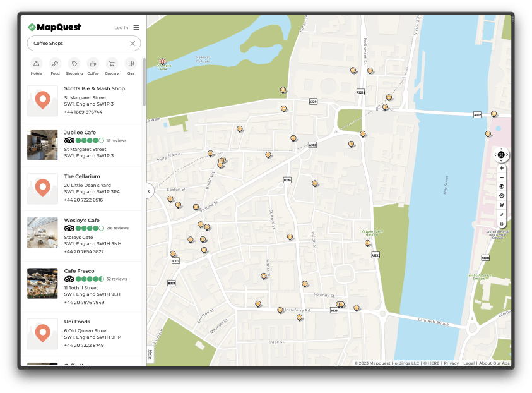The image size is (532, 393).
Task: Open the About Our Ads link
Action: pos(494,363)
